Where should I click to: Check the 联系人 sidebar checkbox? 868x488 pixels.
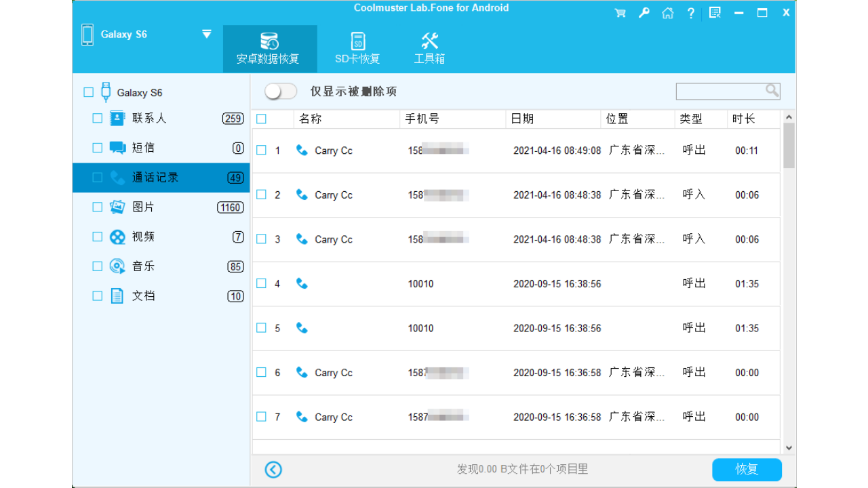pyautogui.click(x=97, y=117)
